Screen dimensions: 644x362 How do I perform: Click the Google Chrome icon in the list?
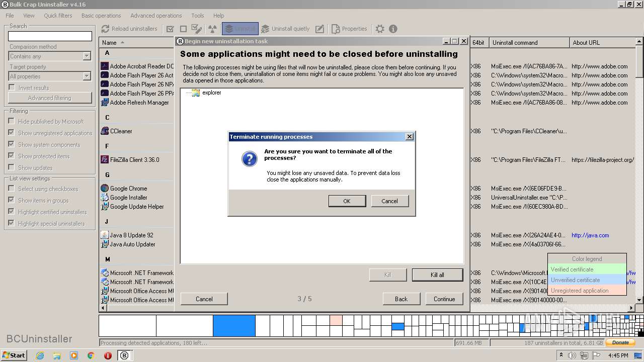pyautogui.click(x=105, y=188)
